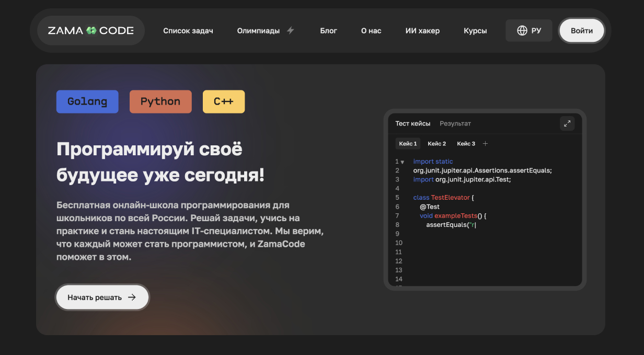Click the headline Программируй своё будущее
Image resolution: width=644 pixels, height=355 pixels.
(x=160, y=162)
